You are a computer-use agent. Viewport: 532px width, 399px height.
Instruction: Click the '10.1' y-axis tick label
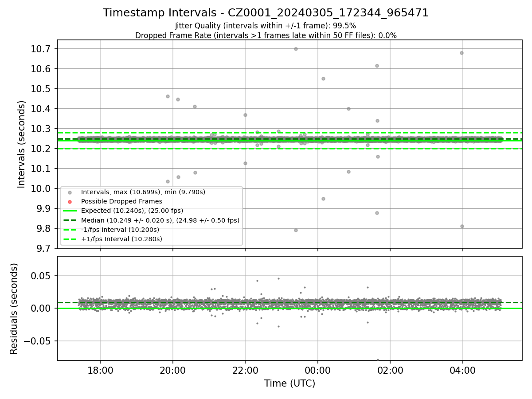(x=42, y=168)
